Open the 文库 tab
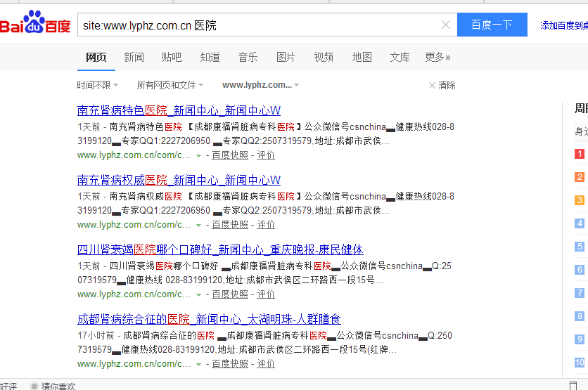The width and height of the screenshot is (588, 390). pos(400,57)
